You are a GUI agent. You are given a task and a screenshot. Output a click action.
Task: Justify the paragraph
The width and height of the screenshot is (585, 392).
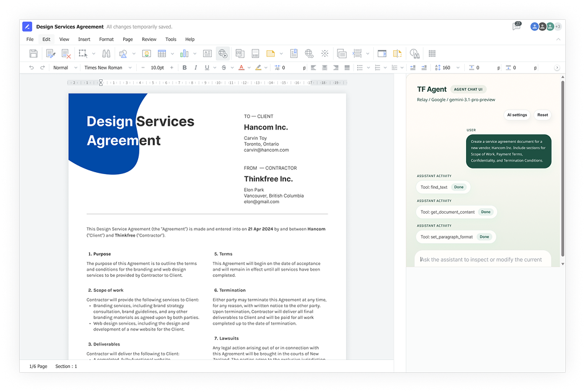(347, 68)
